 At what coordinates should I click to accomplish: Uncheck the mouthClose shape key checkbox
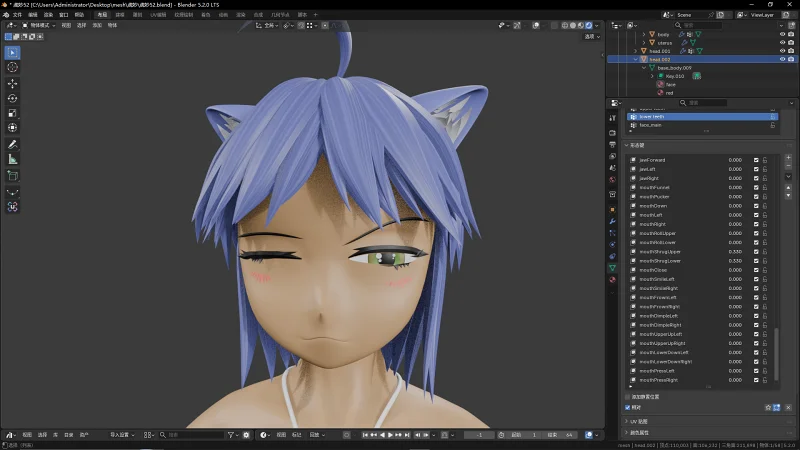pyautogui.click(x=756, y=270)
